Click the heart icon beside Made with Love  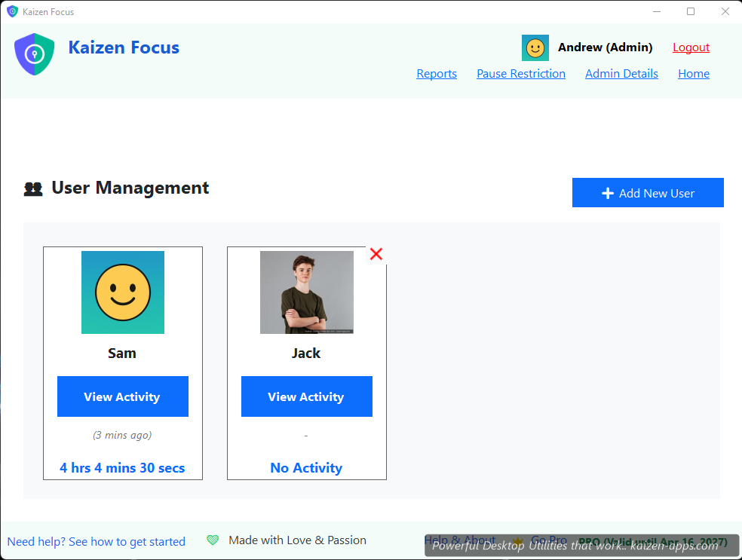click(x=210, y=540)
